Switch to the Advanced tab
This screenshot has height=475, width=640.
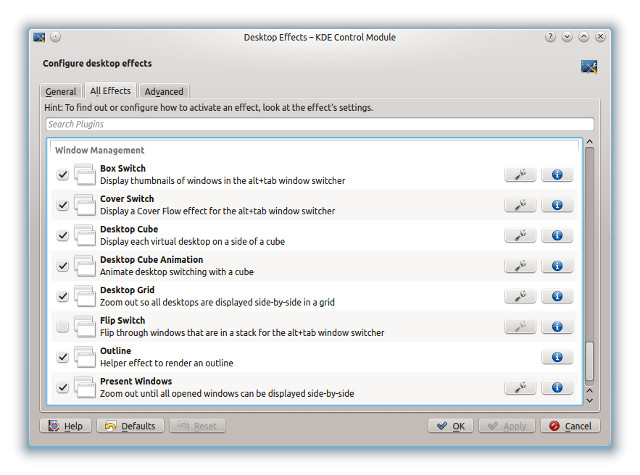pyautogui.click(x=164, y=92)
